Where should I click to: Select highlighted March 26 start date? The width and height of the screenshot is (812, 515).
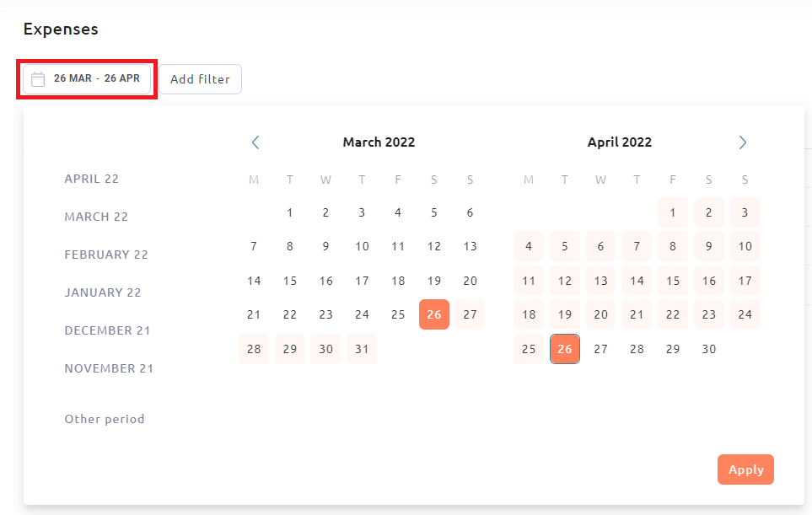434,314
